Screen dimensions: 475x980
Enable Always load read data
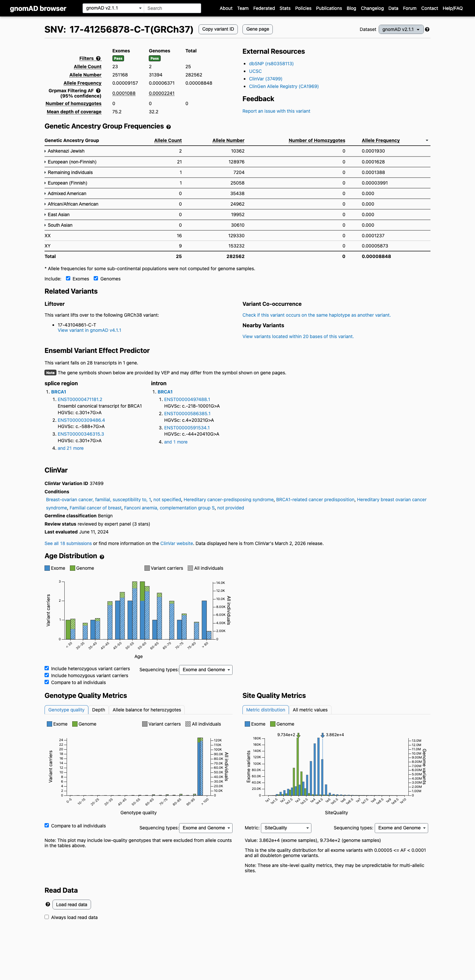[x=47, y=917]
